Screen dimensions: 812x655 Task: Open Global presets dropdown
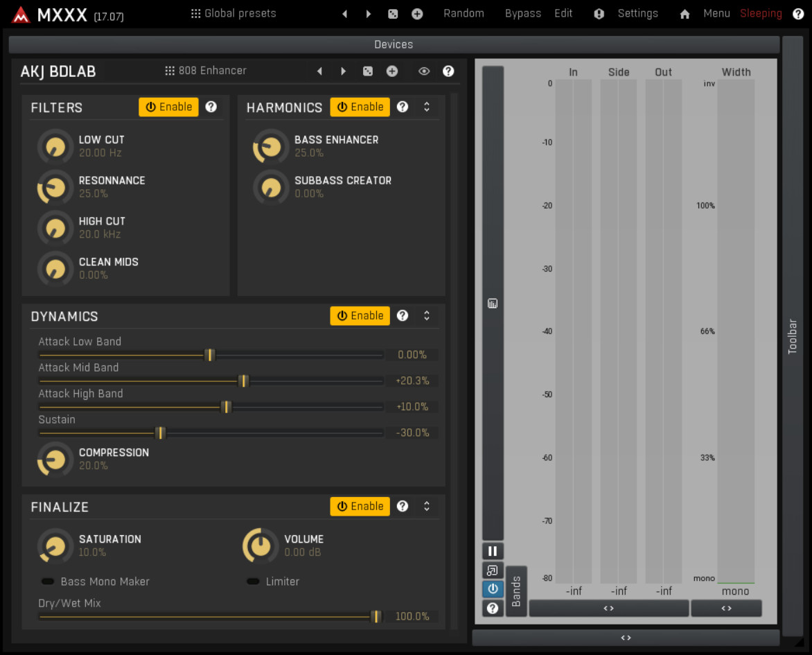click(x=233, y=13)
